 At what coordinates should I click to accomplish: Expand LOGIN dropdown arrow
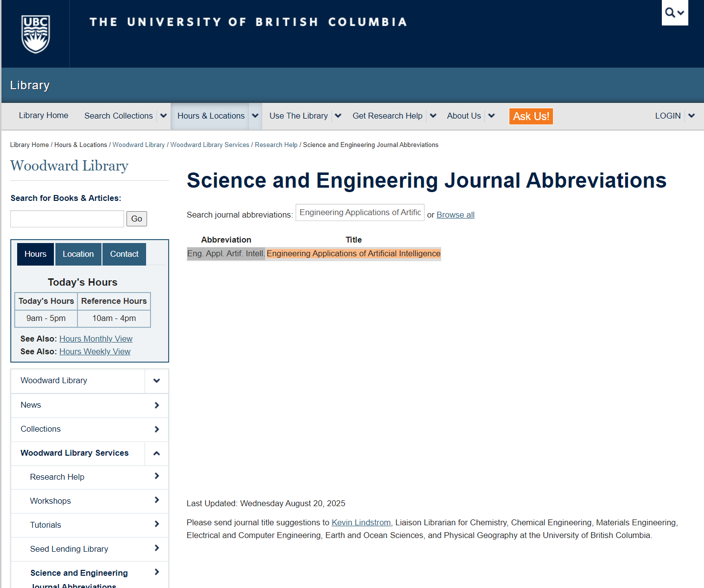click(x=692, y=116)
